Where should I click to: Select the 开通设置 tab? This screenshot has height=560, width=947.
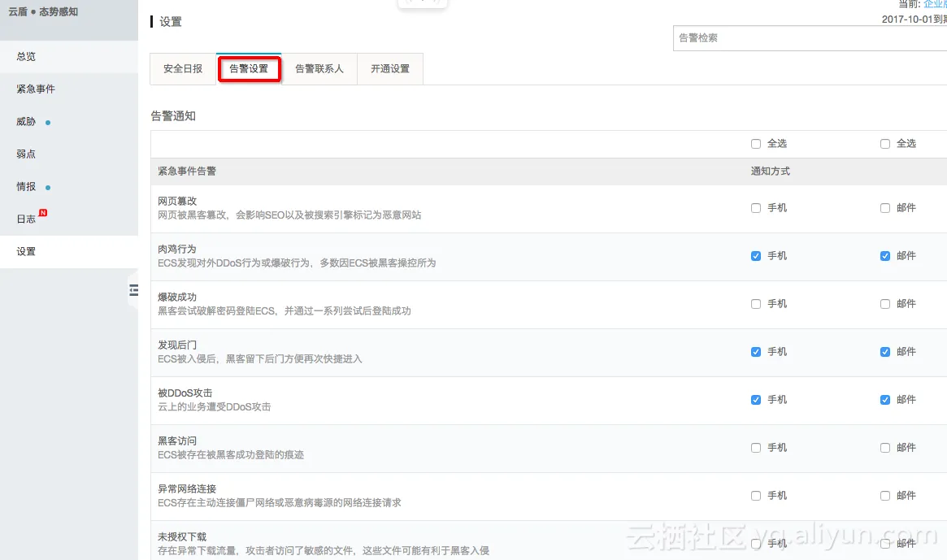coord(390,69)
